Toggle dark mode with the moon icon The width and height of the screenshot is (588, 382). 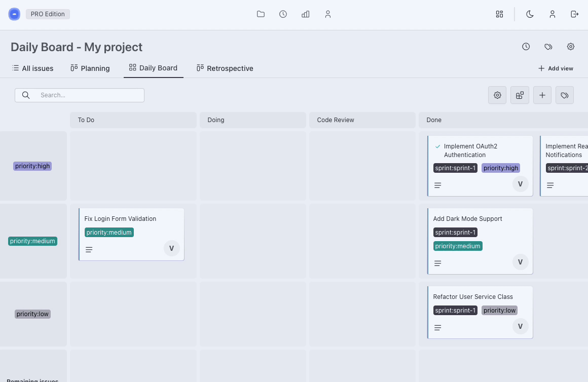click(x=530, y=14)
